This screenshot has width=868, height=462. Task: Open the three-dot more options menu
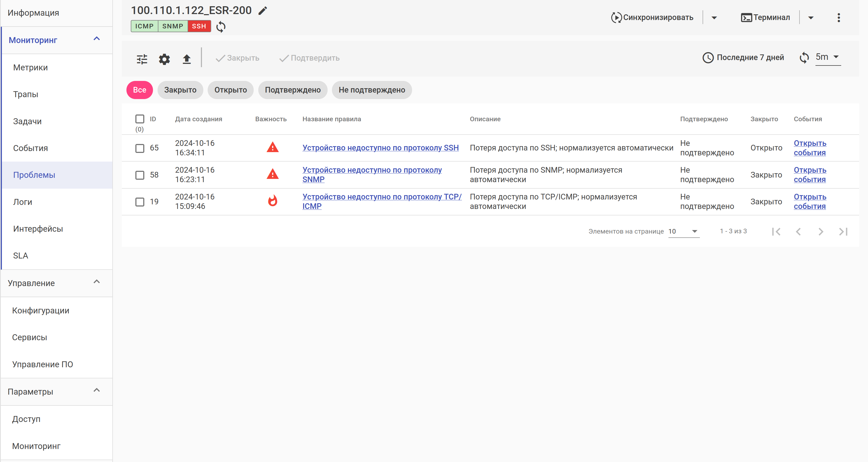pyautogui.click(x=838, y=18)
